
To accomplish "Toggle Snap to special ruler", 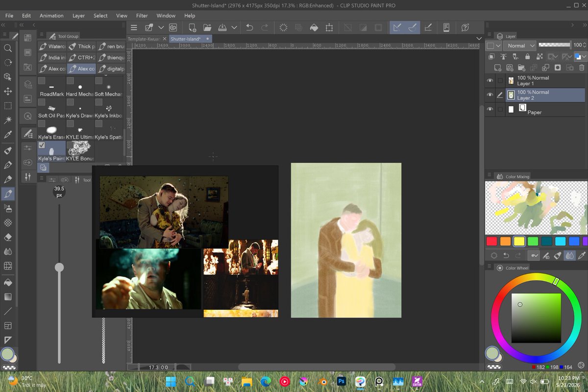I will 412,28.
